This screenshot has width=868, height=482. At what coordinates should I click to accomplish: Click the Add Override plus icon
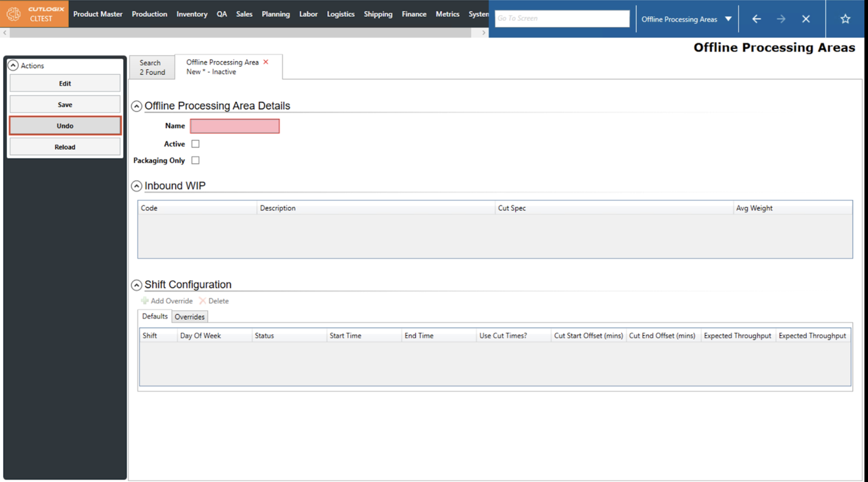pos(145,301)
